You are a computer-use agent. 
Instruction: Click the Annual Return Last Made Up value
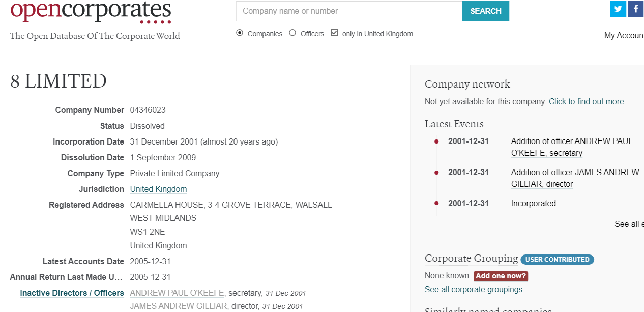[151, 277]
